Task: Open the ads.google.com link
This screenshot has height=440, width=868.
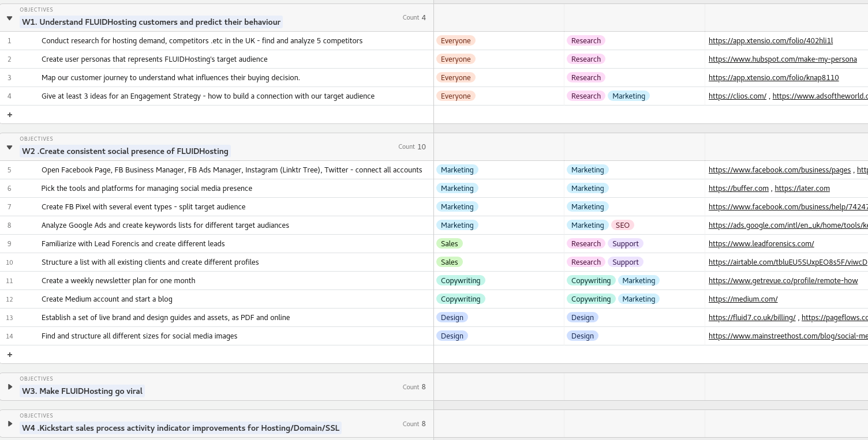Action: pyautogui.click(x=788, y=225)
